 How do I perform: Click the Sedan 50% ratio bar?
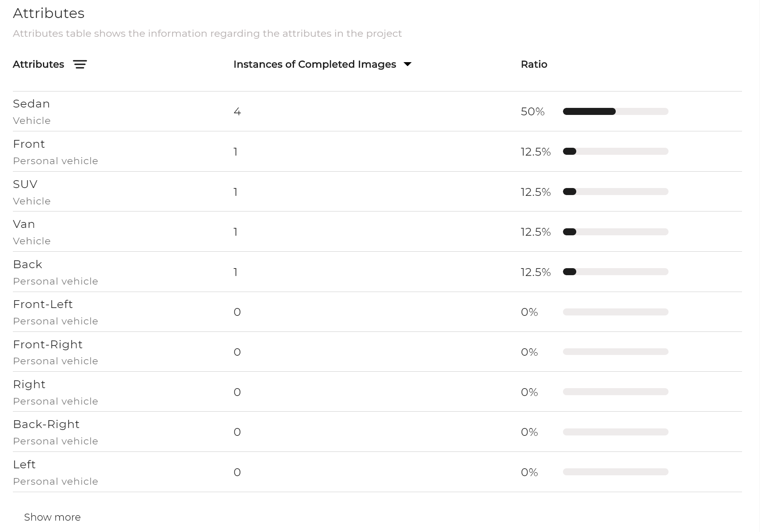pyautogui.click(x=615, y=111)
